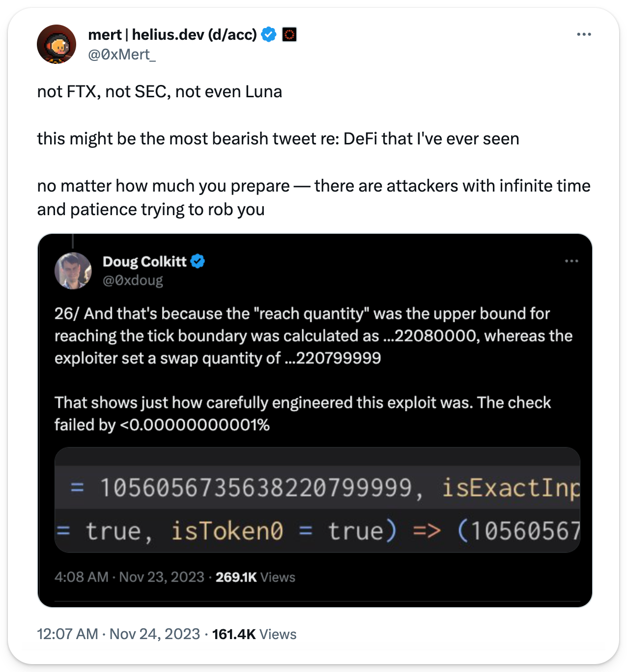
Task: Click mert's blue verified checkmark badge
Action: coord(269,35)
